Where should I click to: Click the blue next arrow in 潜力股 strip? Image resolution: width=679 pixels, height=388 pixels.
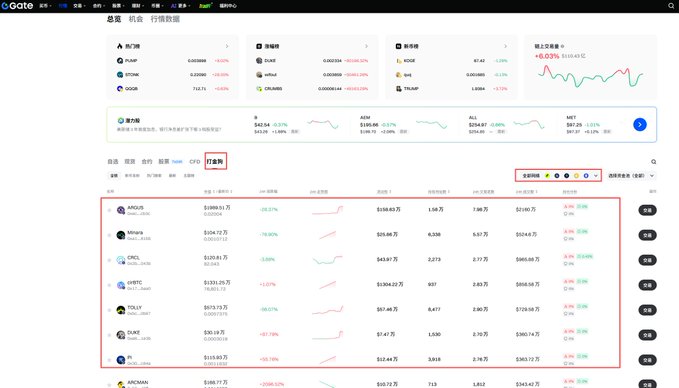tap(640, 125)
